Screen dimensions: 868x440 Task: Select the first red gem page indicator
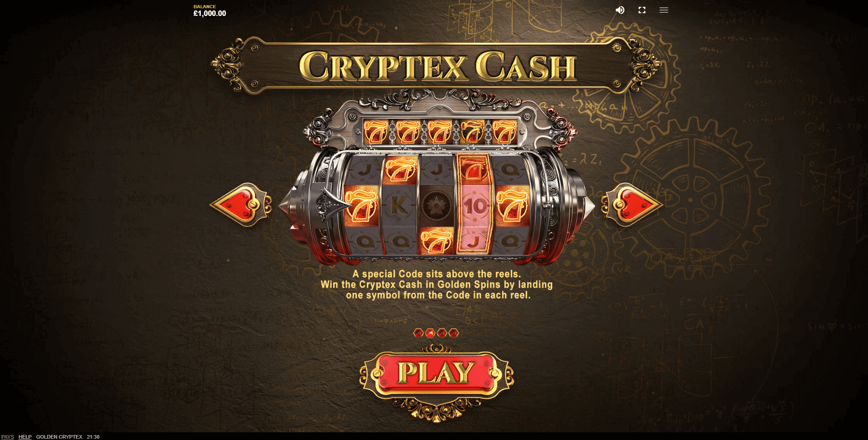click(418, 333)
